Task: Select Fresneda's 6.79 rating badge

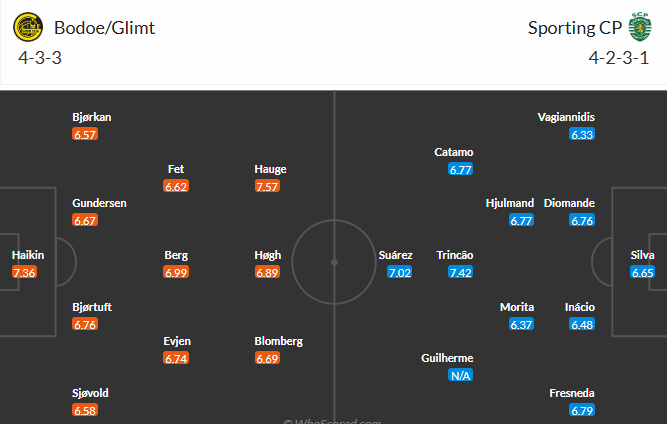Action: 583,410
